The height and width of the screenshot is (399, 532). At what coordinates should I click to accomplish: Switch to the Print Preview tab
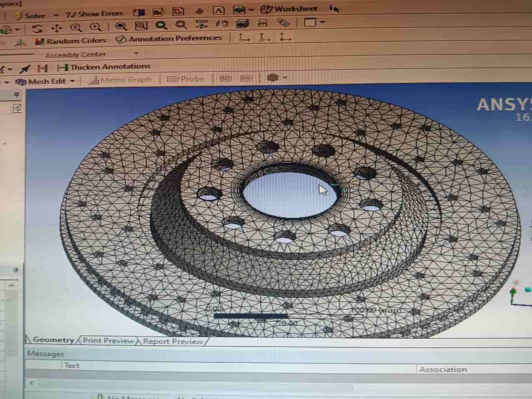(108, 340)
